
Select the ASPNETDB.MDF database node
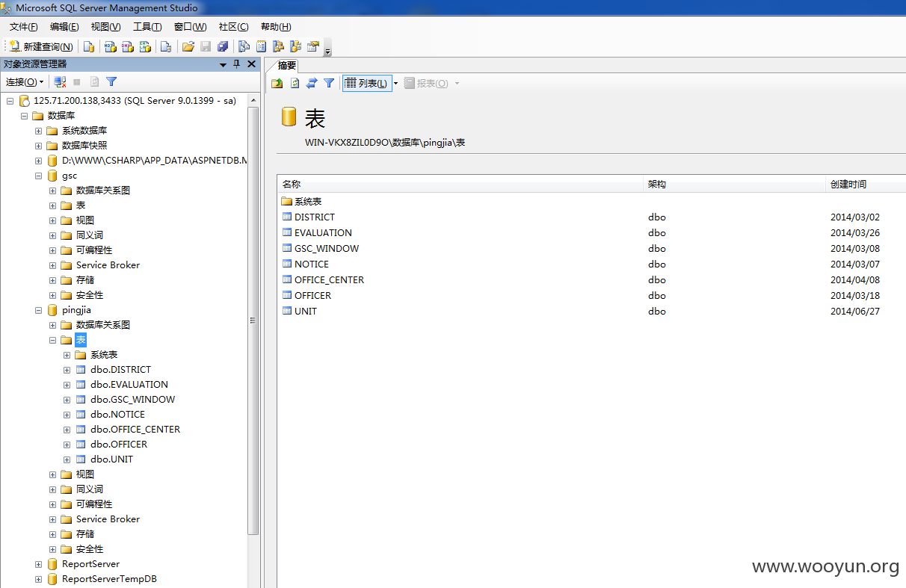tap(154, 161)
